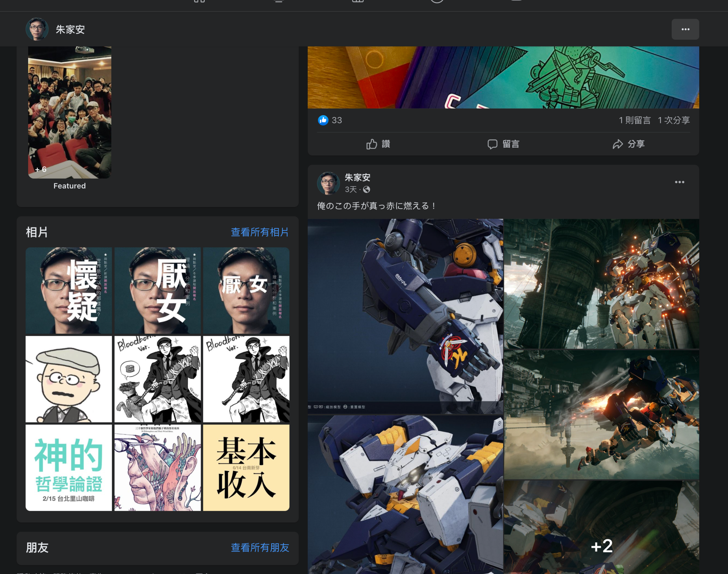Click the post author's avatar beside 3天
Viewport: 728px width, 574px height.
coord(328,183)
